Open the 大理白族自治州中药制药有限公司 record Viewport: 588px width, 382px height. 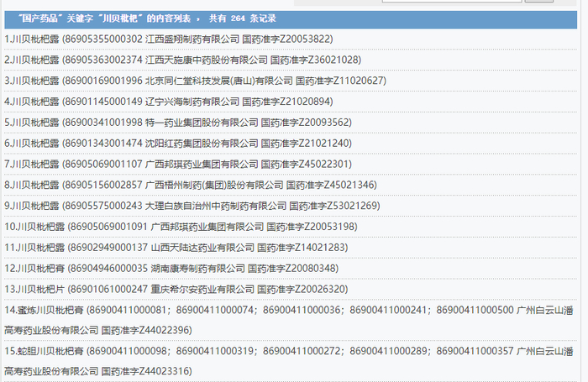[x=192, y=206]
